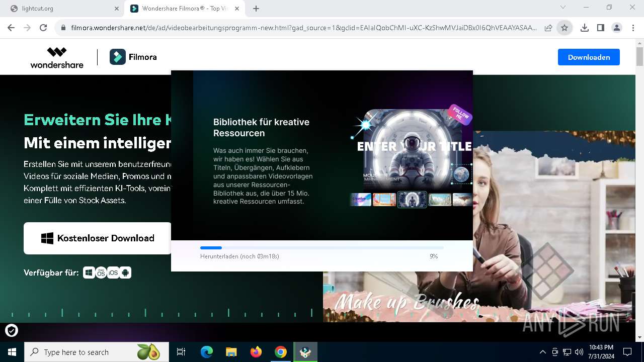The height and width of the screenshot is (362, 644).
Task: Click Kostenloser Download button
Action: click(x=98, y=238)
